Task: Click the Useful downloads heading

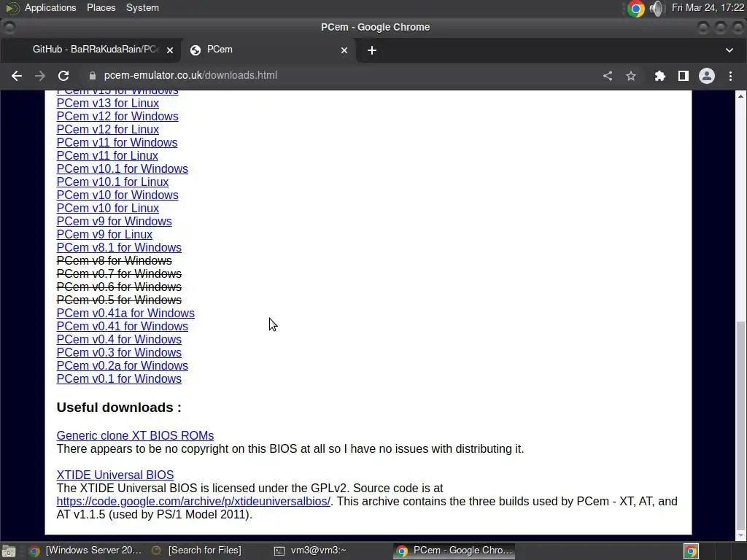Action: (119, 408)
